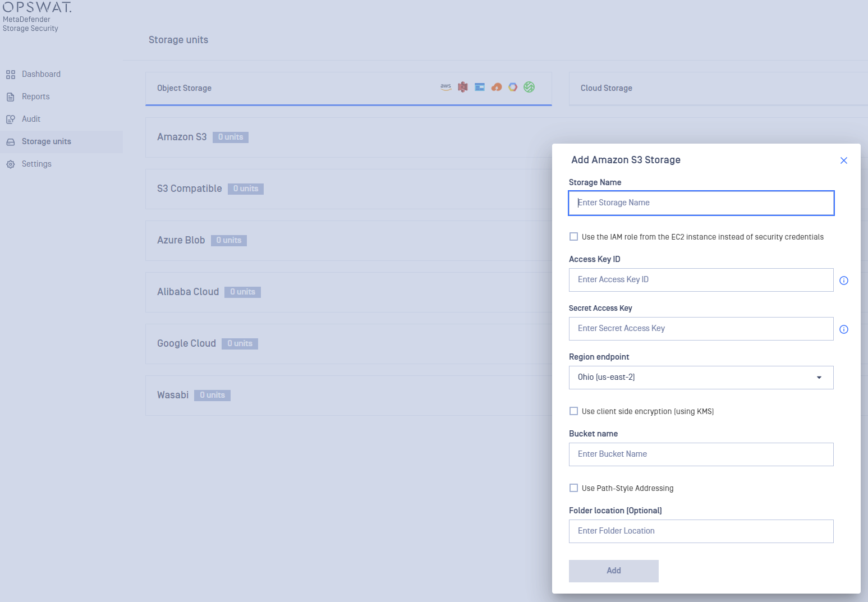Click the 0 units badge next to Alibaba Cloud
Viewport: 868px width, 602px height.
click(x=243, y=292)
